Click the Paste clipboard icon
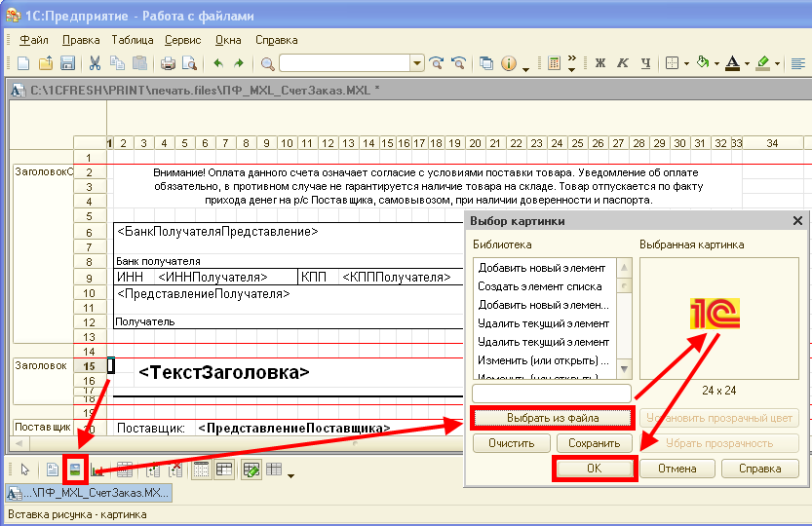812x526 pixels. click(x=139, y=63)
